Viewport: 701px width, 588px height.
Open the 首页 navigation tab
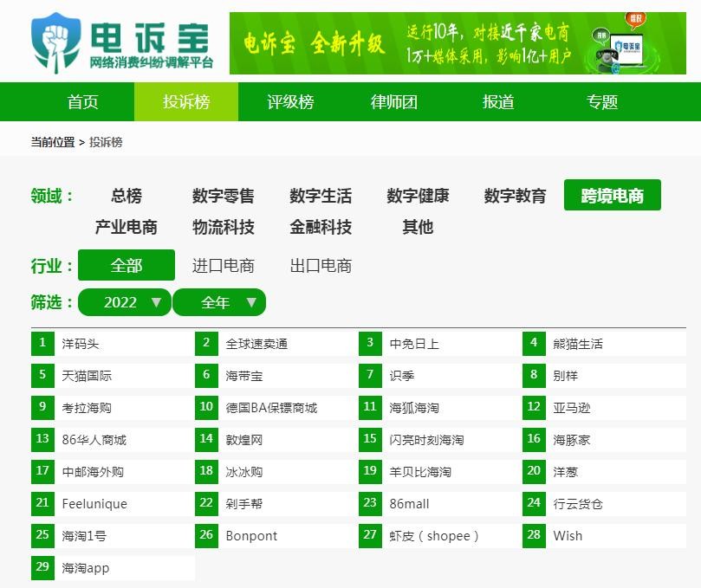(83, 101)
